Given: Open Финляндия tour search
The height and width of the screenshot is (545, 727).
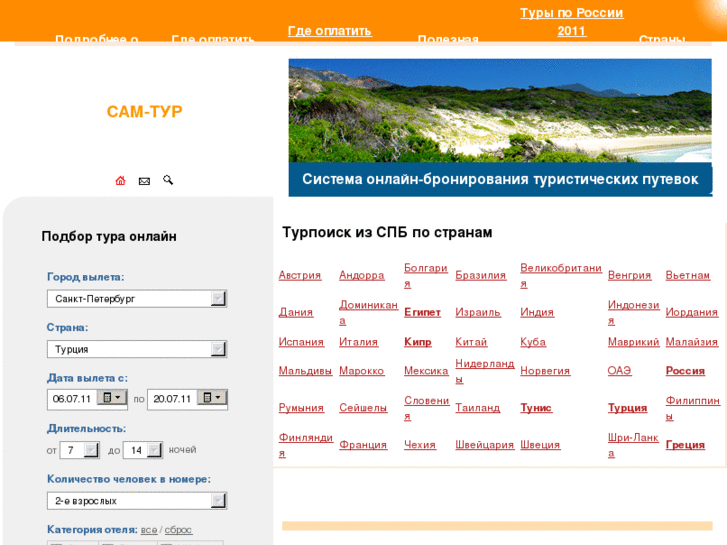Looking at the screenshot, I should 306,445.
